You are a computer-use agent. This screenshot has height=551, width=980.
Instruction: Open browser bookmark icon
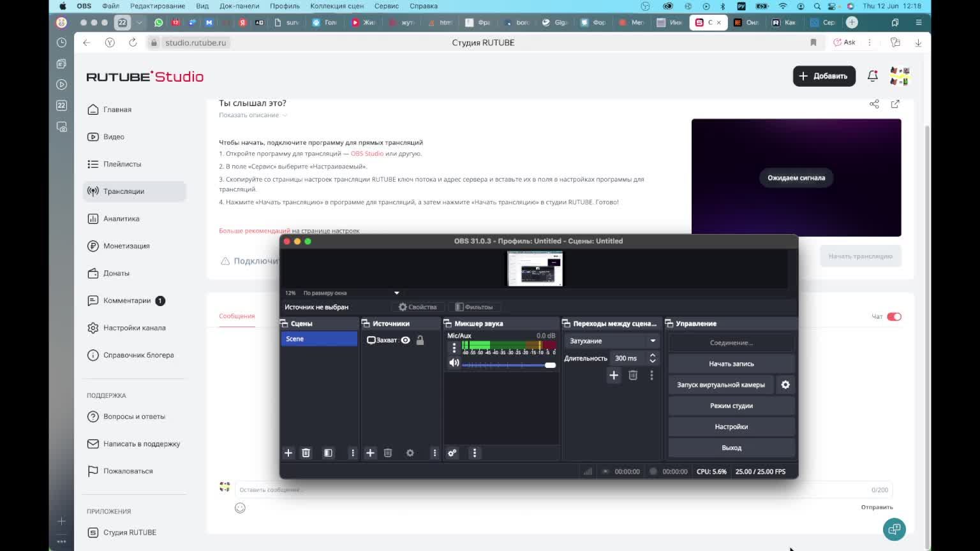pyautogui.click(x=813, y=43)
